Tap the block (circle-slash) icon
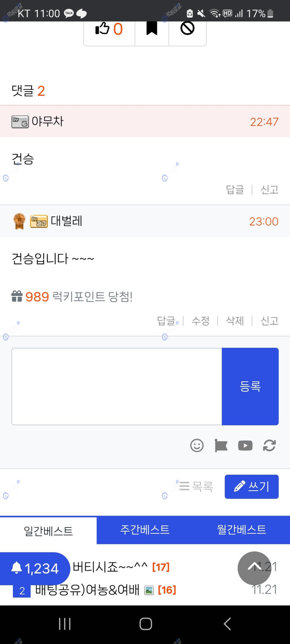290x644 pixels. click(x=187, y=28)
